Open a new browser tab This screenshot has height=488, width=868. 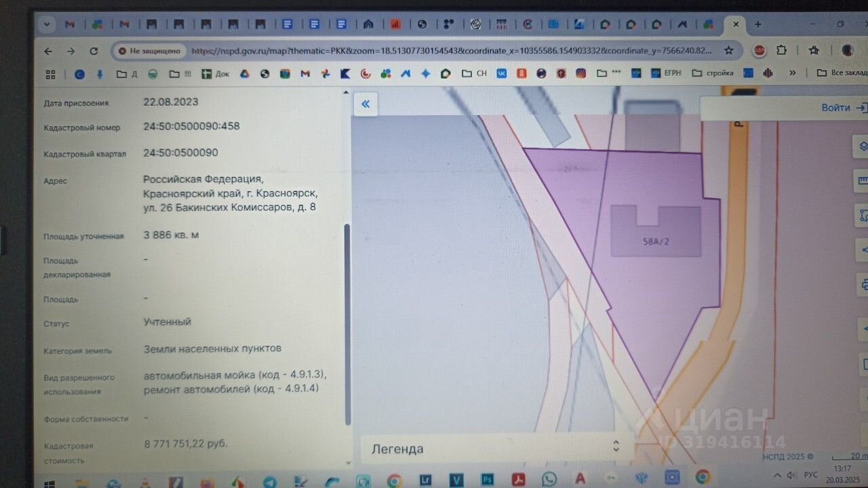click(757, 24)
